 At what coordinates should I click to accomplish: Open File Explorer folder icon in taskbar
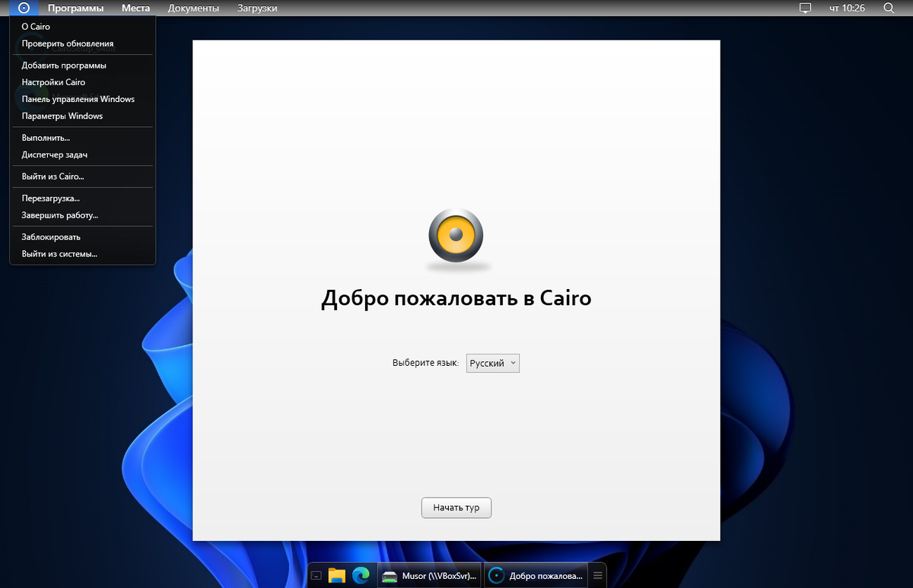coord(337,575)
